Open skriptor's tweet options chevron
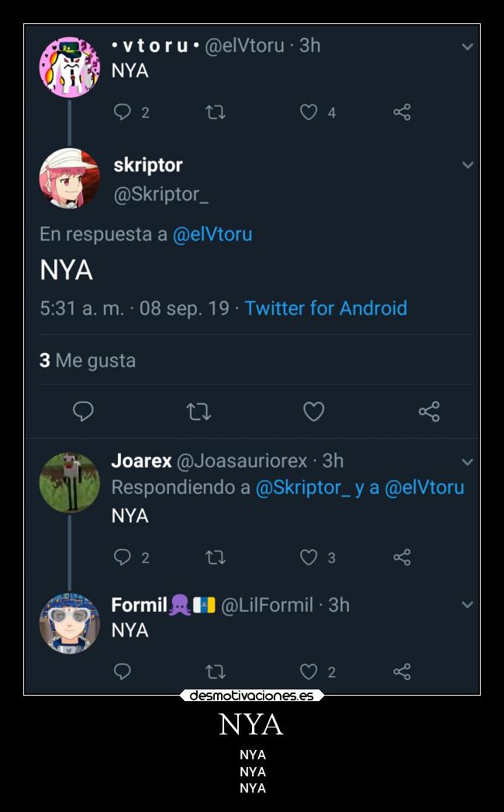This screenshot has width=504, height=812. pos(467,164)
